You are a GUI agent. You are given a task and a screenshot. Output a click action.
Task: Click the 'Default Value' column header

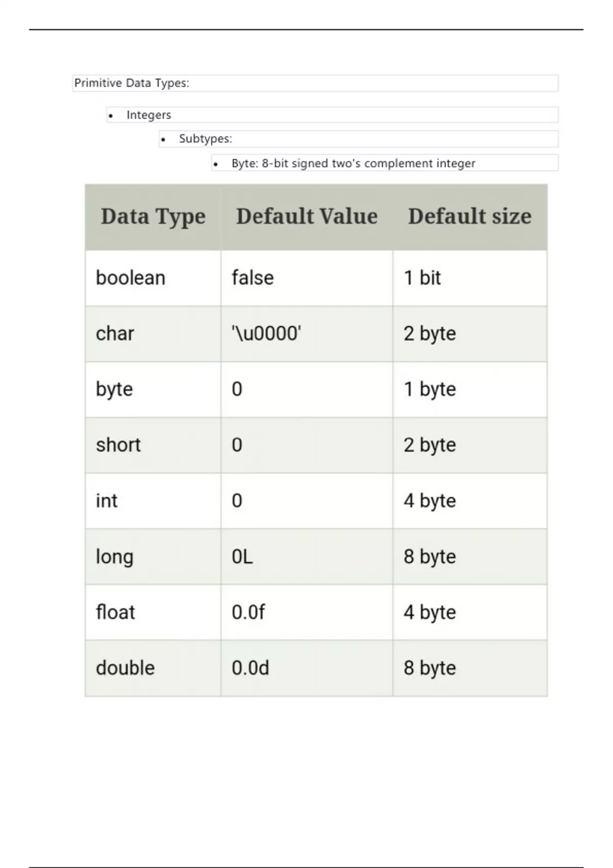pos(306,216)
